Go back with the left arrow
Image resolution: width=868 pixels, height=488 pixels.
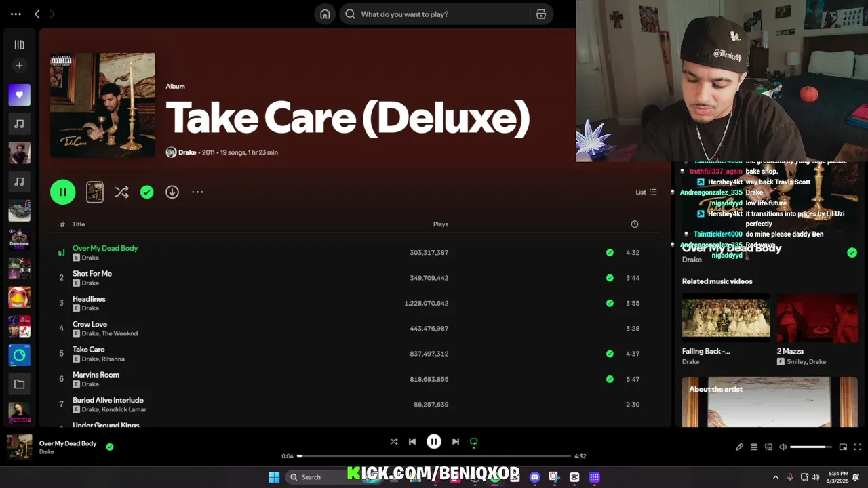click(x=37, y=14)
